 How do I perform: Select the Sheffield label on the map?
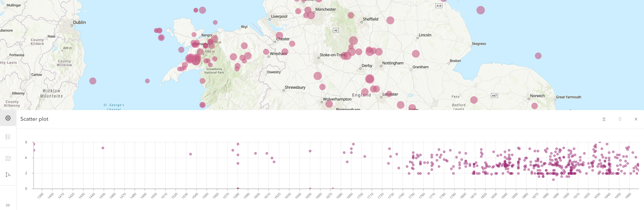tap(370, 19)
